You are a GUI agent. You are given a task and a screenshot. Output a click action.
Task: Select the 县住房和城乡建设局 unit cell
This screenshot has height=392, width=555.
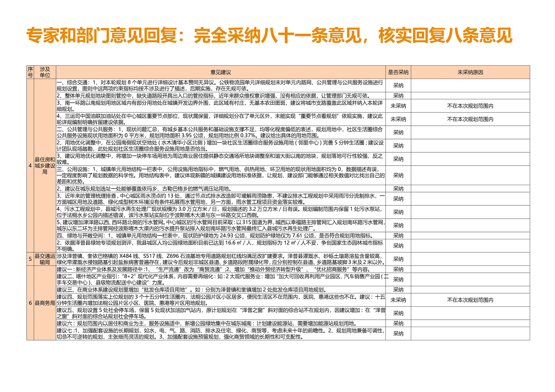coord(45,166)
